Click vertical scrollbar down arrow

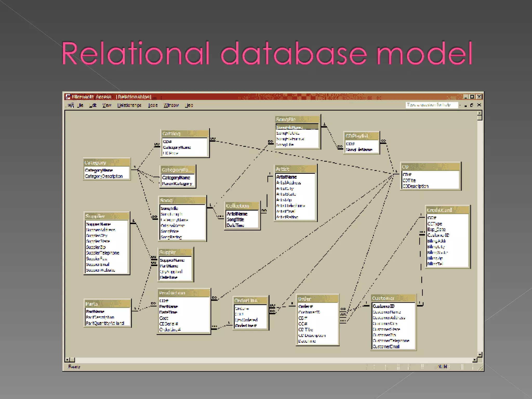480,355
